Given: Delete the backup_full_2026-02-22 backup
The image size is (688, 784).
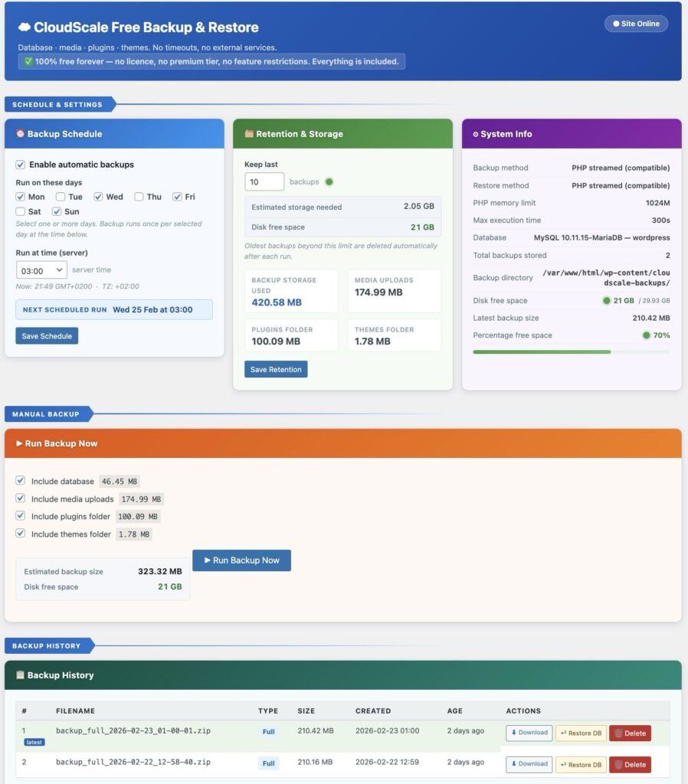Looking at the screenshot, I should pos(630,764).
